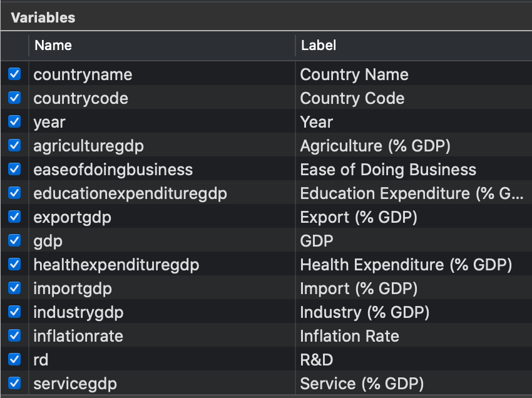Click the Variables panel title
532x398 pixels.
[41, 17]
